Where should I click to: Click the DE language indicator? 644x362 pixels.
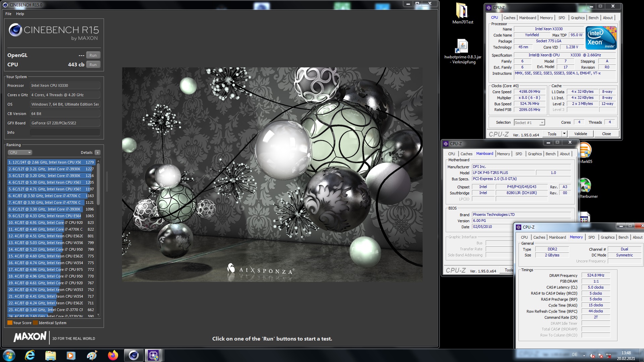point(575,355)
